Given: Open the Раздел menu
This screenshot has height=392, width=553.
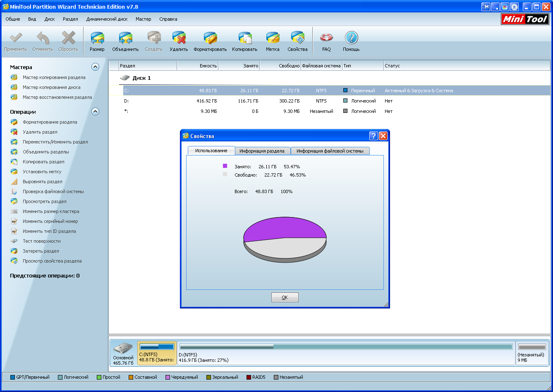Looking at the screenshot, I should click(x=70, y=19).
